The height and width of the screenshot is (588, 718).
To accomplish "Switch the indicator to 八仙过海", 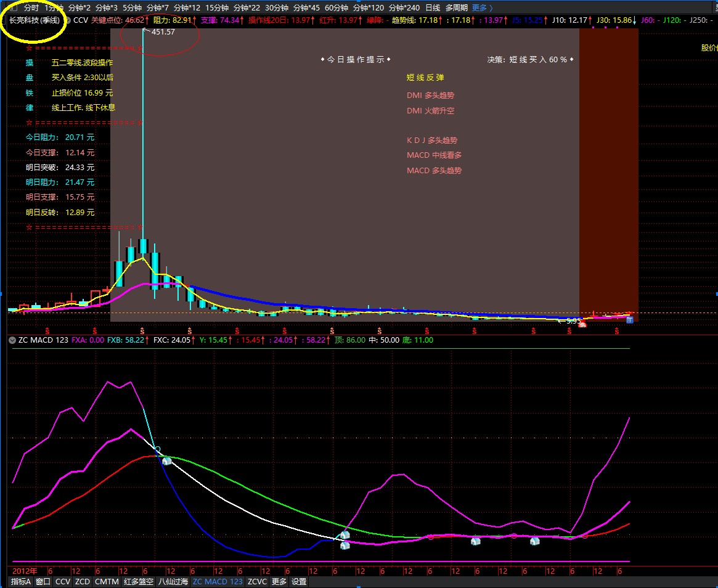I will tap(173, 582).
